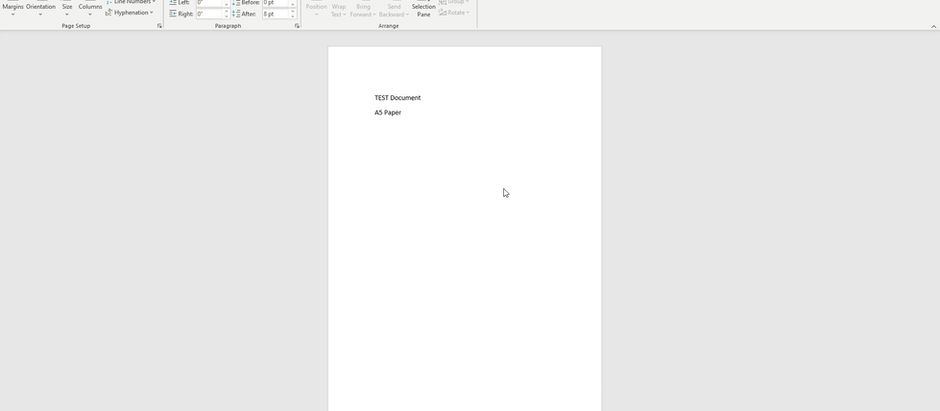Open the Orientation dropdown
Image resolution: width=940 pixels, height=411 pixels.
point(41,8)
